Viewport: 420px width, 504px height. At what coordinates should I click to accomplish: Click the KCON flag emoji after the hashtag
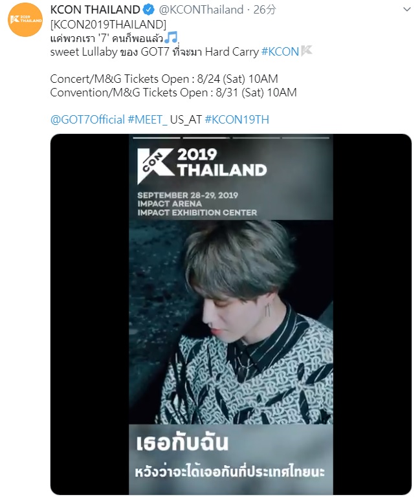click(x=307, y=52)
